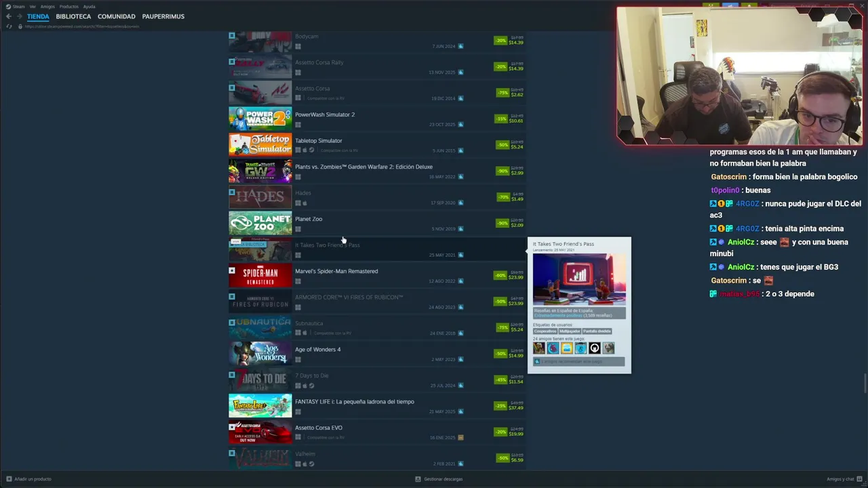This screenshot has width=868, height=488.
Task: Open Planet Zoo title link
Action: pos(309,219)
